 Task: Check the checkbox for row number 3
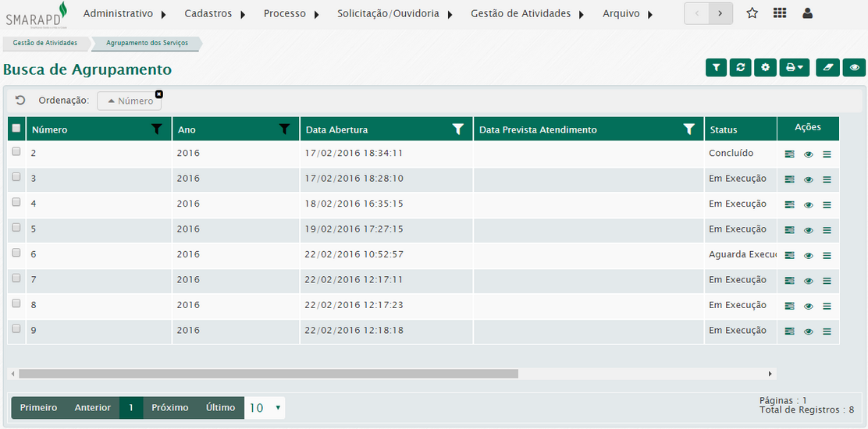point(16,177)
